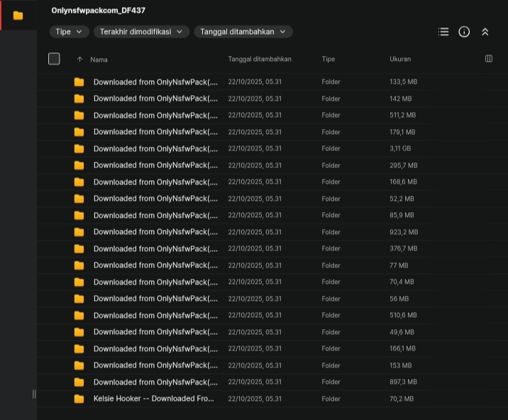This screenshot has height=420, width=508.
Task: Open the Tipe filter dropdown
Action: pyautogui.click(x=69, y=32)
